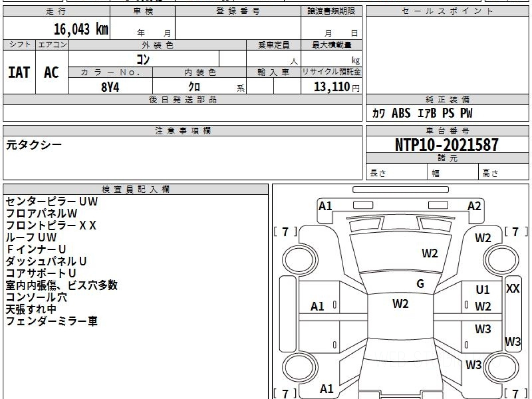Viewport: 532px width, 399px height.
Task: Select the ルーフ UW line
Action: click(31, 237)
